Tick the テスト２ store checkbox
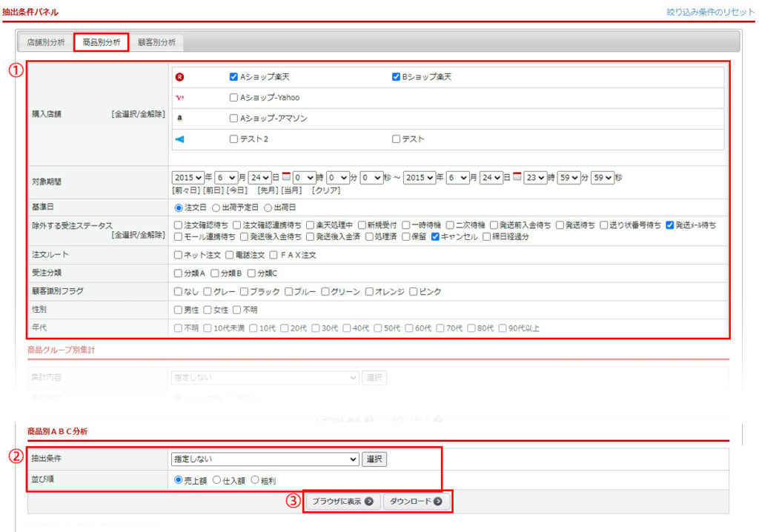Viewport: 759px width, 532px height. 233,139
